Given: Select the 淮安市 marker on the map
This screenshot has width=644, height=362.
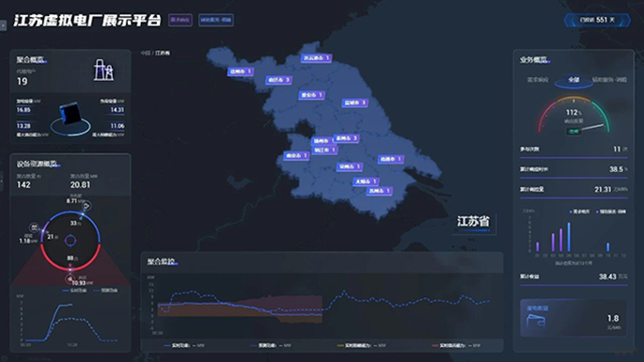Looking at the screenshot, I should point(312,95).
